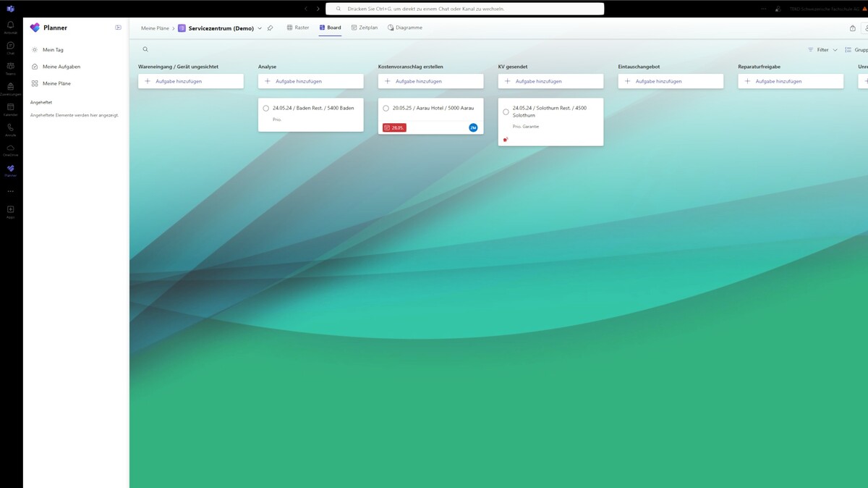
Task: Switch to the Raster view tab
Action: coord(297,28)
